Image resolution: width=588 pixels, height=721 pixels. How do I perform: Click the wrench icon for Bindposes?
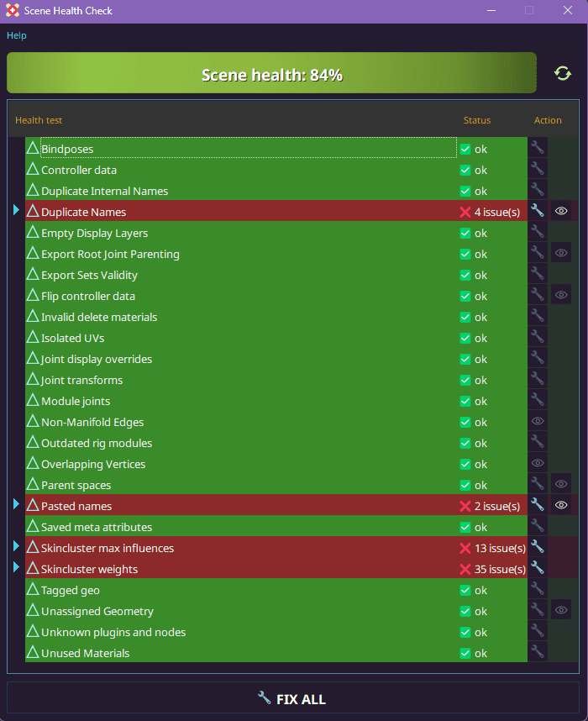click(x=538, y=148)
